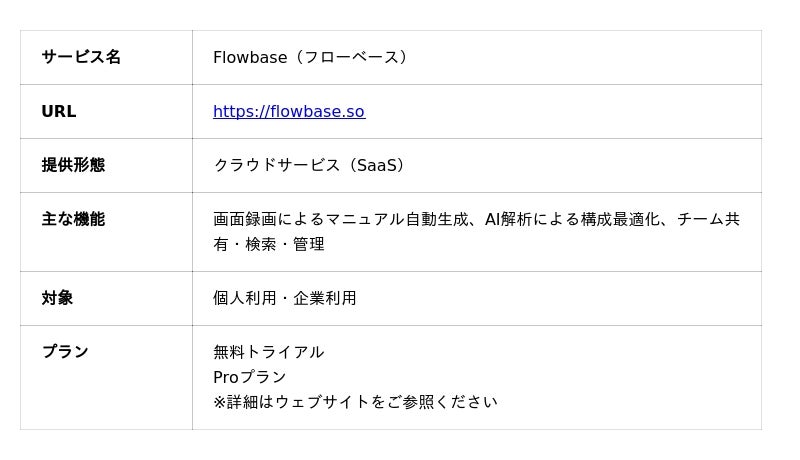The image size is (800, 460).
Task: Click the Flowbase service name text
Action: pyautogui.click(x=250, y=58)
